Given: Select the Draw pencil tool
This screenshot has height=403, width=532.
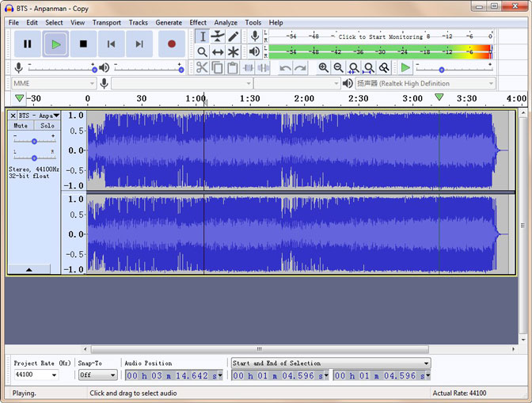Looking at the screenshot, I should [x=233, y=36].
